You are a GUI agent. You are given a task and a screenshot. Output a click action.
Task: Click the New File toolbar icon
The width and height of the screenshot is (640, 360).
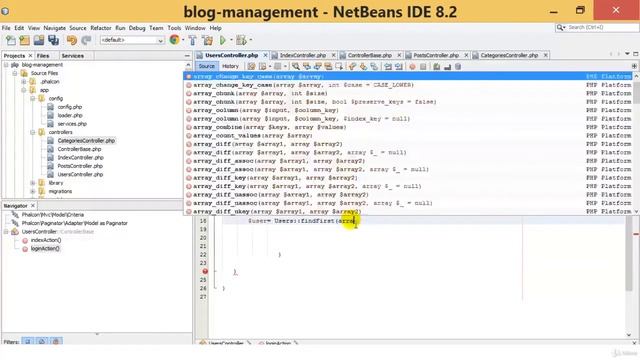click(11, 40)
